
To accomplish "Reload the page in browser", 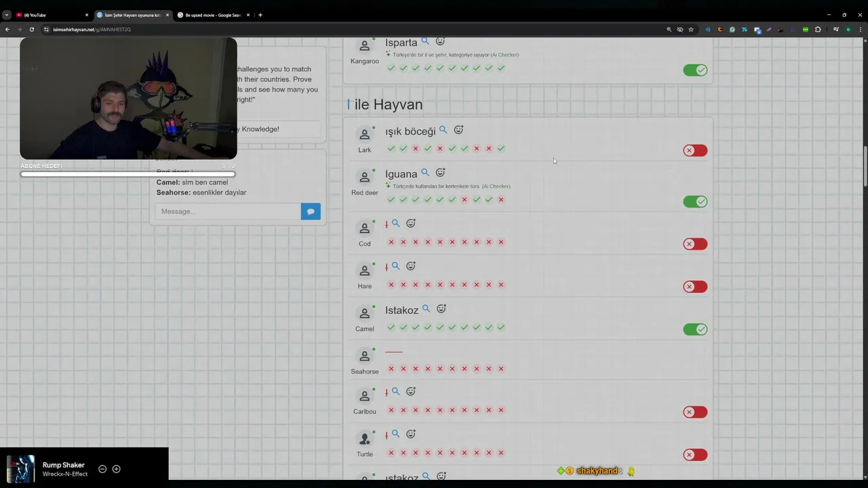I will 31,29.
